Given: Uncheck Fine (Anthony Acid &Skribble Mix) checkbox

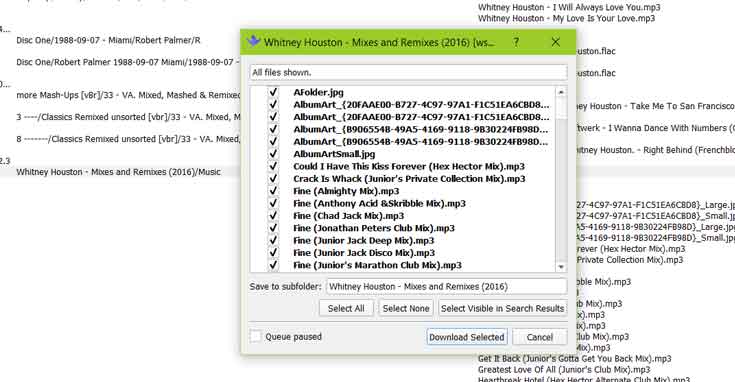Looking at the screenshot, I should coord(273,203).
